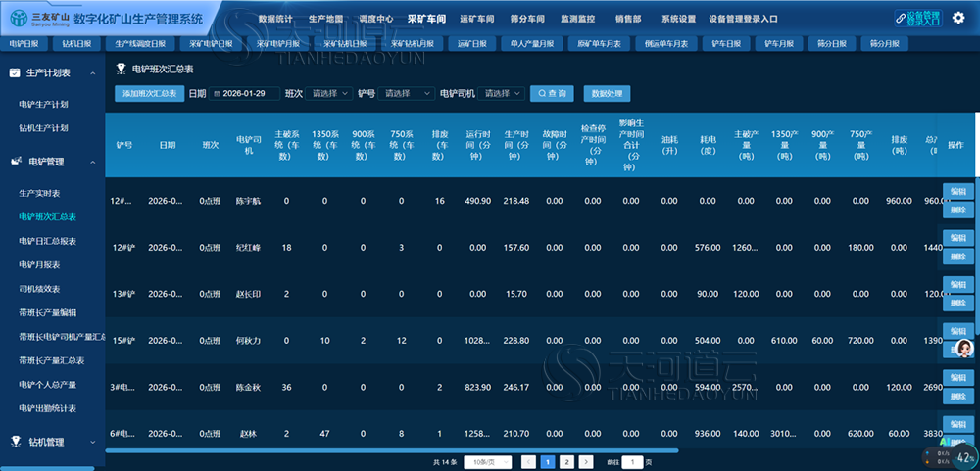Select page 1 in pagination
The width and height of the screenshot is (980, 471).
(548, 461)
